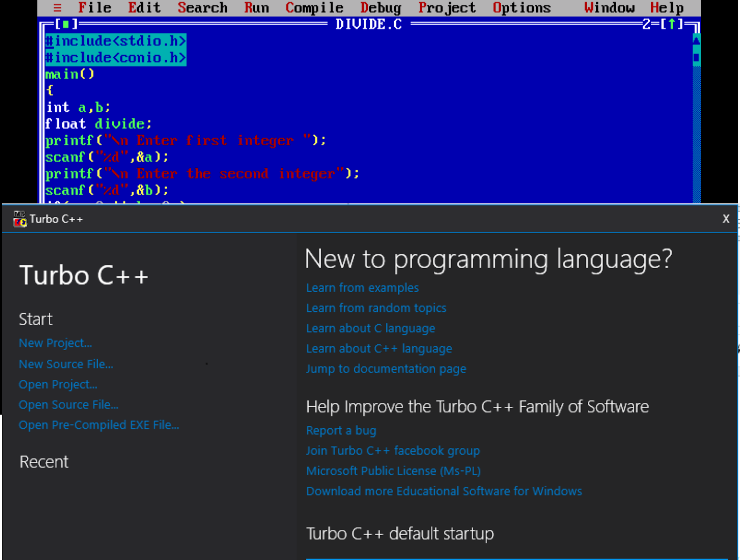Open a Pre-Compiled EXE File

pos(99,425)
